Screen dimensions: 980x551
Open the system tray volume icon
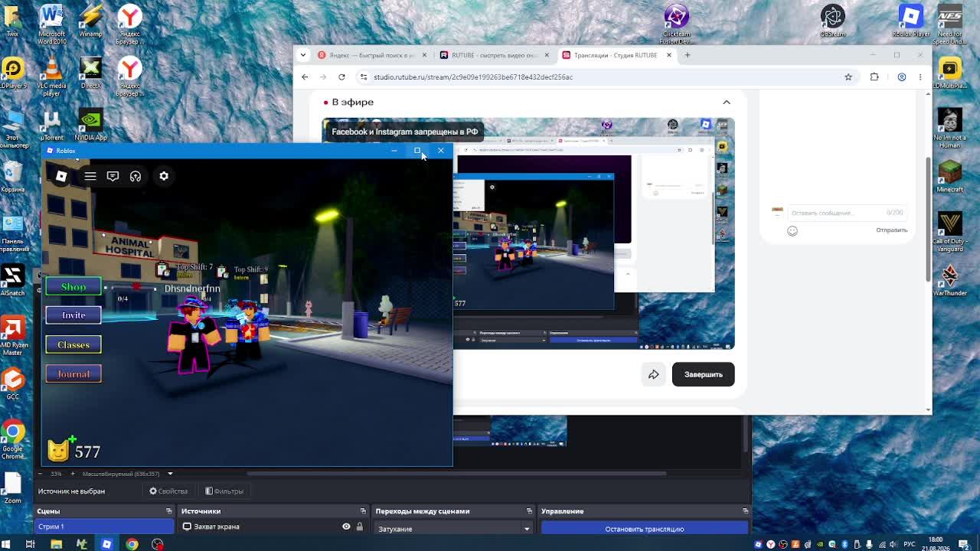(895, 544)
